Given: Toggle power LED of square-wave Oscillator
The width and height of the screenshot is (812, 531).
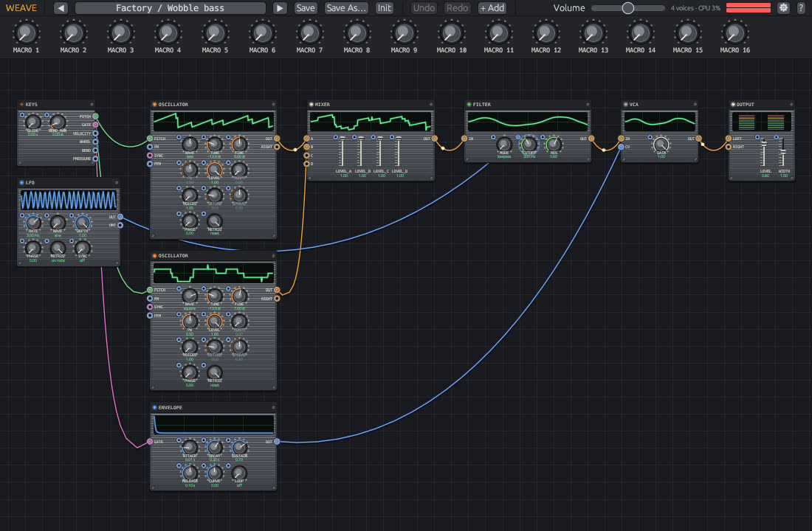Looking at the screenshot, I should pyautogui.click(x=154, y=256).
